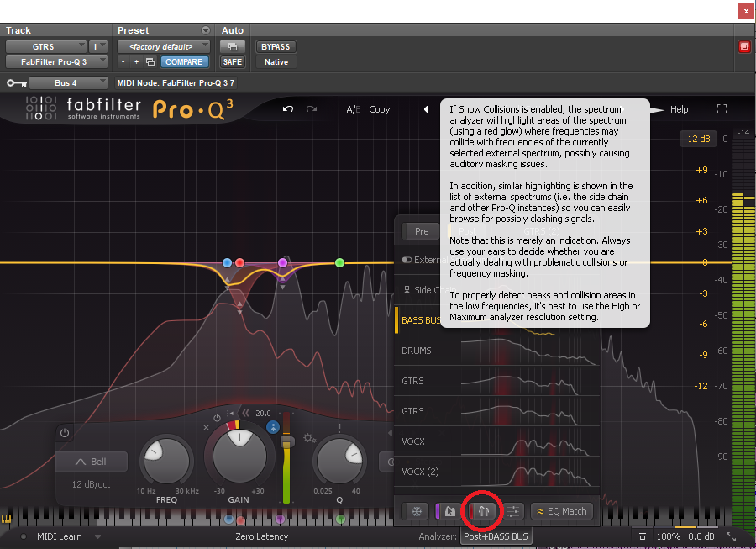Open the Analyzer Post+BASS BUS button

pos(496,536)
